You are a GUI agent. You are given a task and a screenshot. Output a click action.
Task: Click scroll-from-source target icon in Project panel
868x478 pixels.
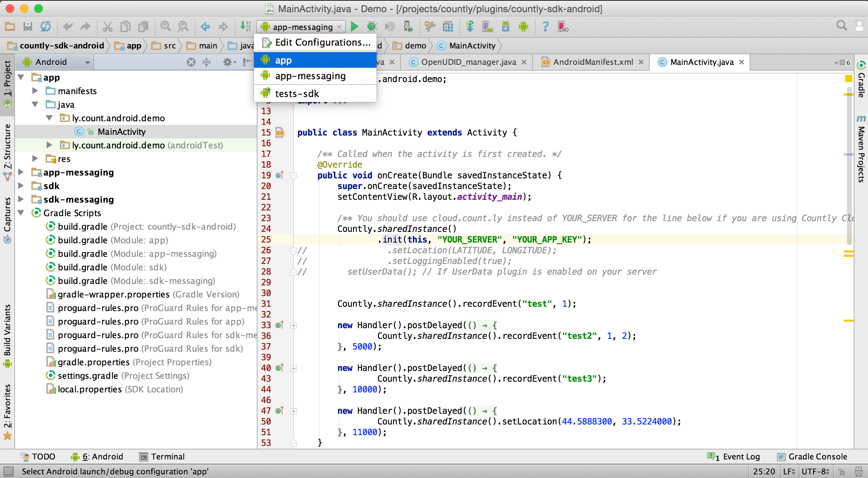191,62
